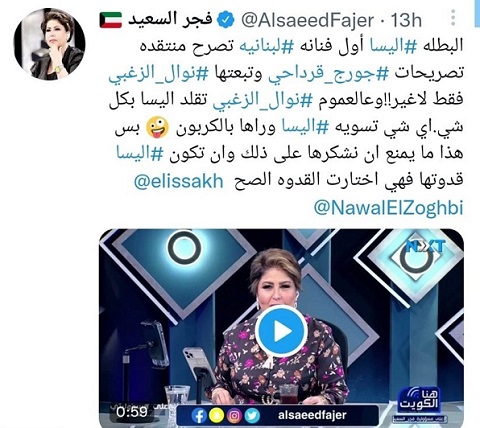This screenshot has width=480, height=428.
Task: Click the Facebook icon in video banner
Action: (199, 416)
